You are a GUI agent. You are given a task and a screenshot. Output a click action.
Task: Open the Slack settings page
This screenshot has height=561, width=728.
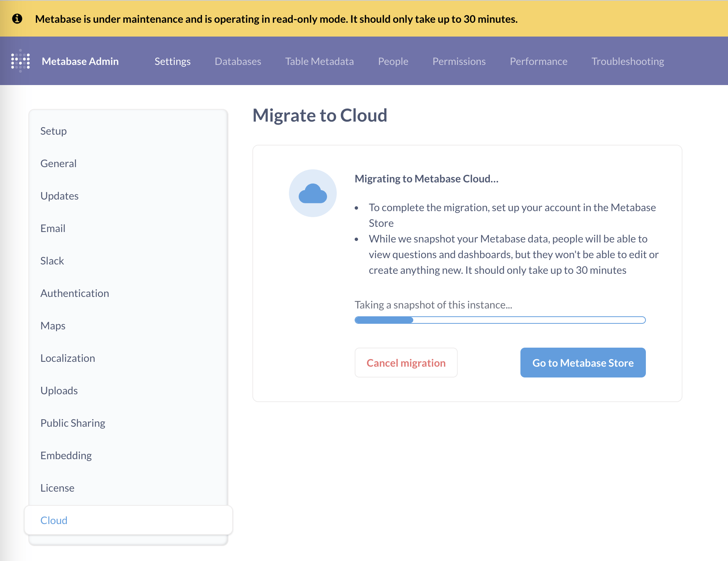[x=52, y=261]
